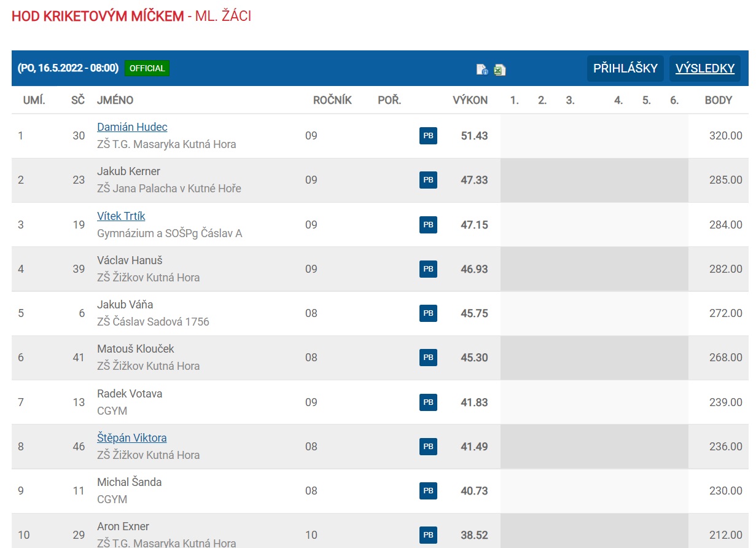
Task: Click points value 268.00
Action: point(726,358)
